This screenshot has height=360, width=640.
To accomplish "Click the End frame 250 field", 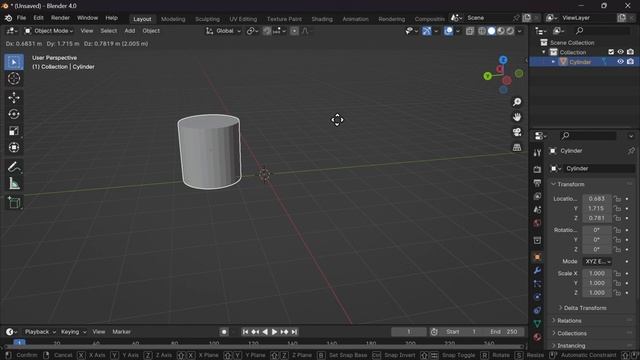I will point(504,332).
